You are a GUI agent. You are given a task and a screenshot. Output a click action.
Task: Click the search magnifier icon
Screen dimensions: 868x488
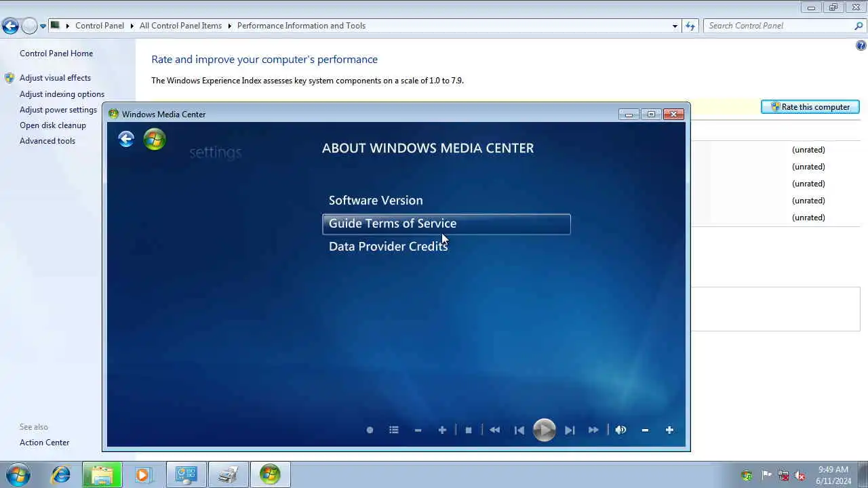pyautogui.click(x=859, y=26)
